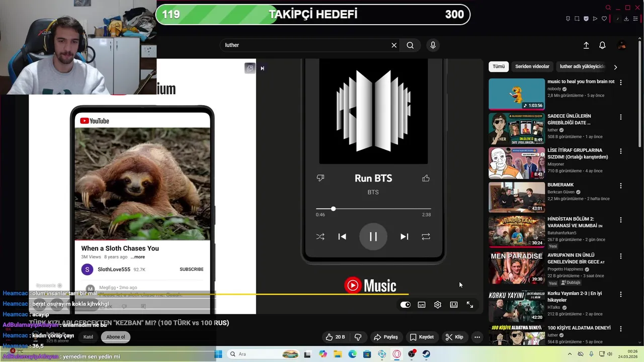Screen dimensions: 644x362
Task: Select the Tümü filter chip
Action: point(499,66)
